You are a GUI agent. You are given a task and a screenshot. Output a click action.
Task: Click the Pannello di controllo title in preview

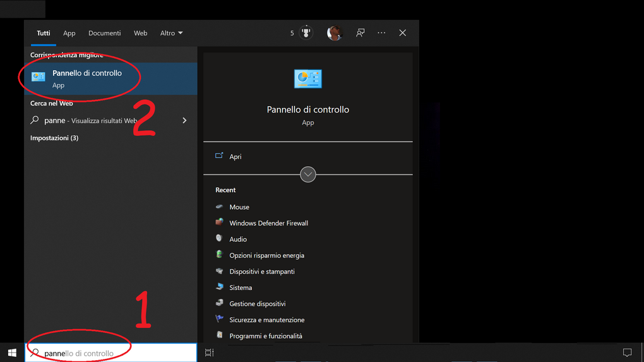[x=308, y=109]
